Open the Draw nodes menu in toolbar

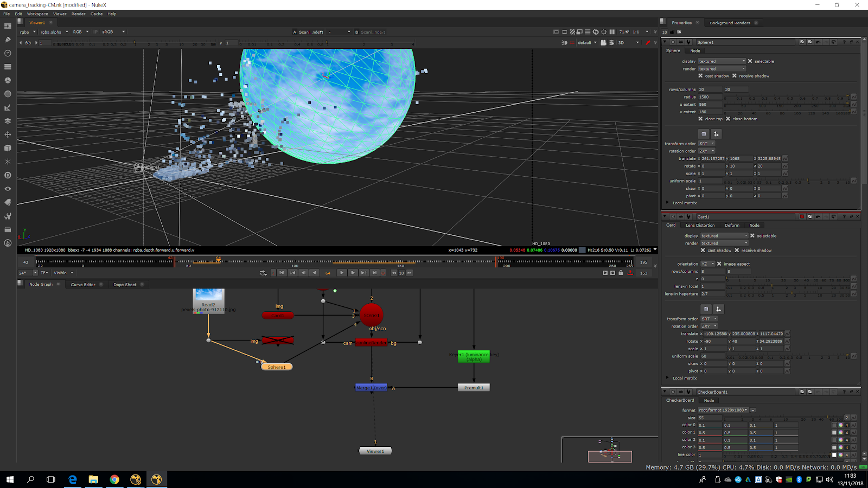coord(8,40)
